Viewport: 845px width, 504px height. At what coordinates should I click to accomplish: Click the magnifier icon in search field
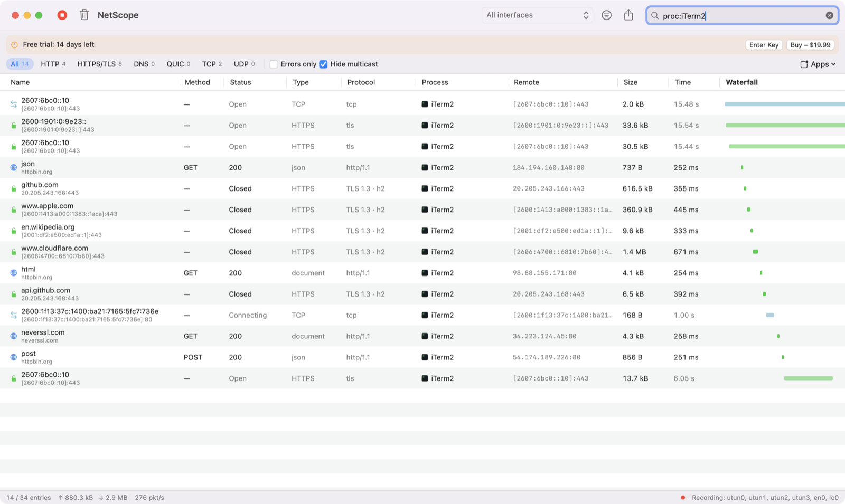point(655,16)
